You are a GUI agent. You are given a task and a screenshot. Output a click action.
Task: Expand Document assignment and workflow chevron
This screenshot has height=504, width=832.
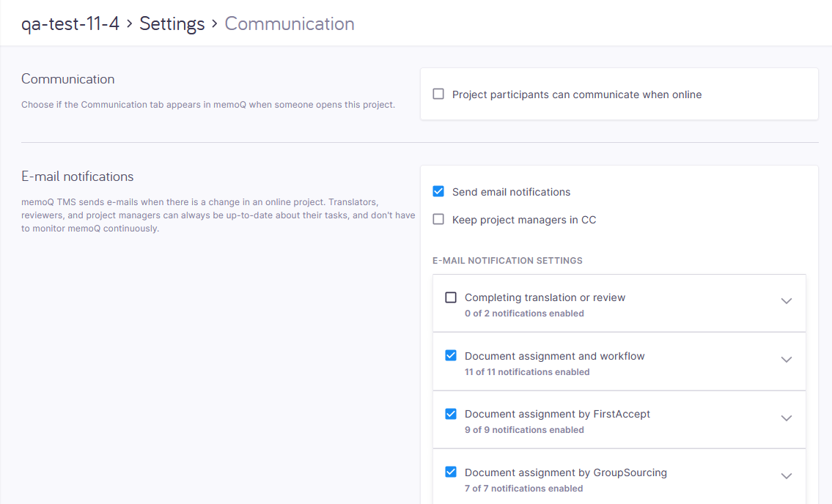[x=786, y=360]
